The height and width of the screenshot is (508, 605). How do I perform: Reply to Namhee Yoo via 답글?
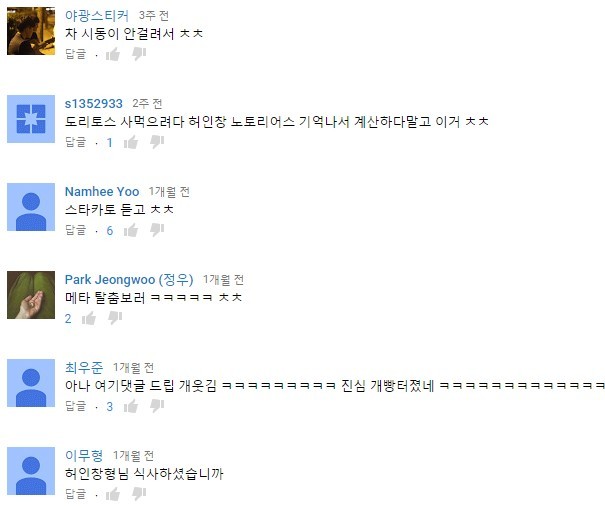pyautogui.click(x=76, y=230)
